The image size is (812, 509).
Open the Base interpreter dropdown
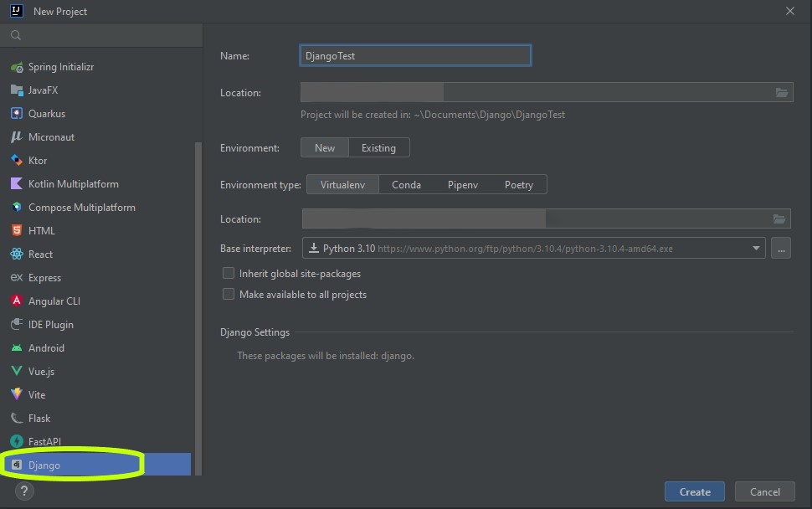pos(534,249)
